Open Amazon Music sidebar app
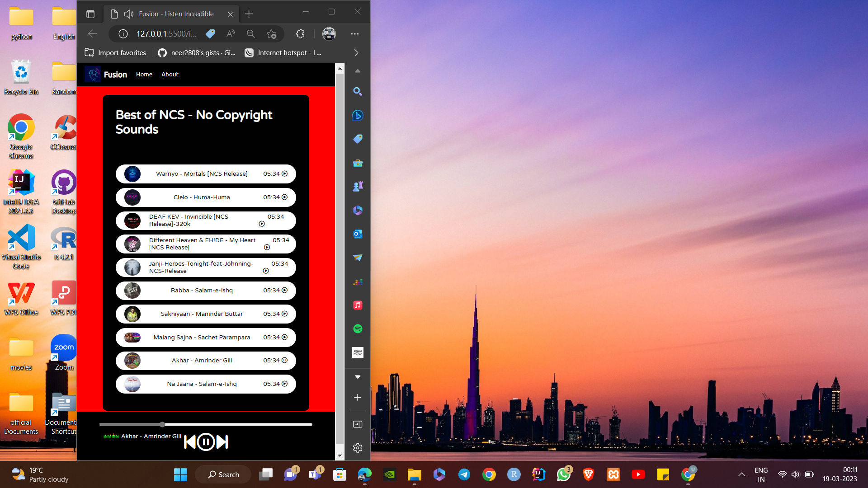Viewport: 868px width, 488px height. pos(358,352)
